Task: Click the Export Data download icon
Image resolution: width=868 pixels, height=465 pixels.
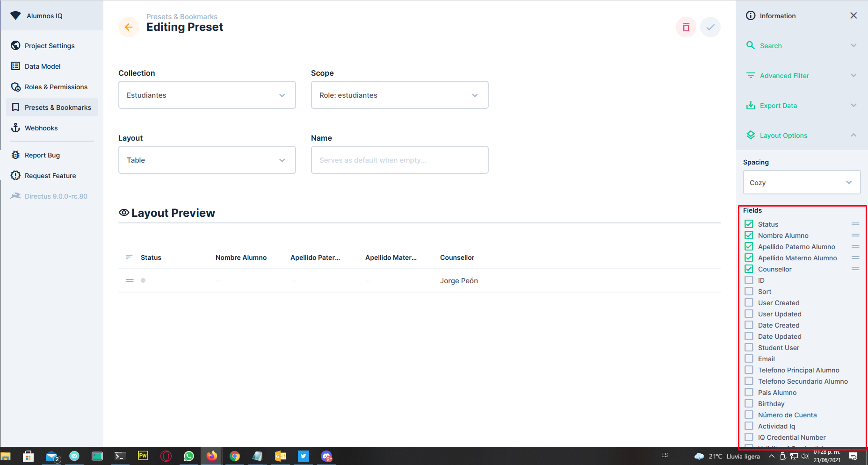Action: click(751, 105)
